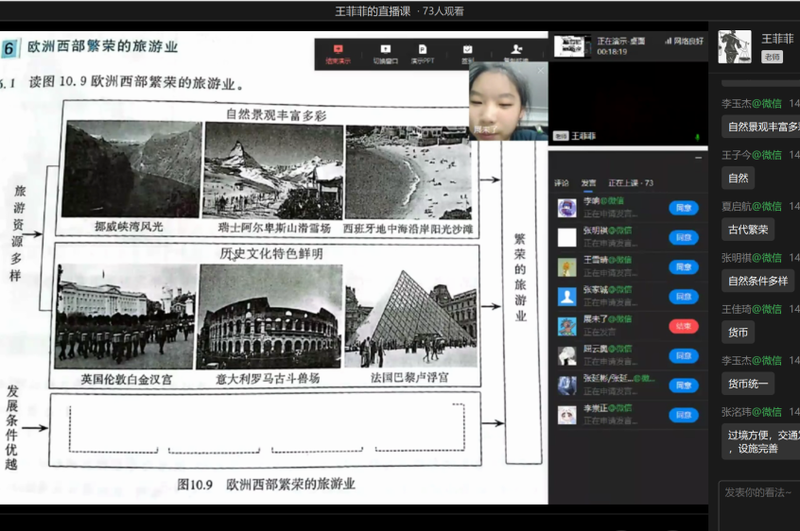The width and height of the screenshot is (800, 531).
Task: Click the 繁荣的旅游业 vertical box in diagram
Action: point(521,302)
